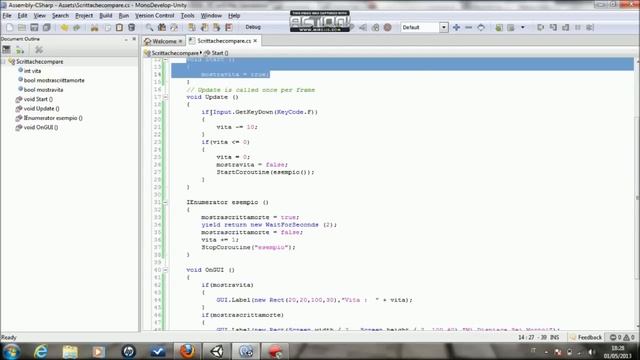Click the warnings count indicator in status bar

629,337
